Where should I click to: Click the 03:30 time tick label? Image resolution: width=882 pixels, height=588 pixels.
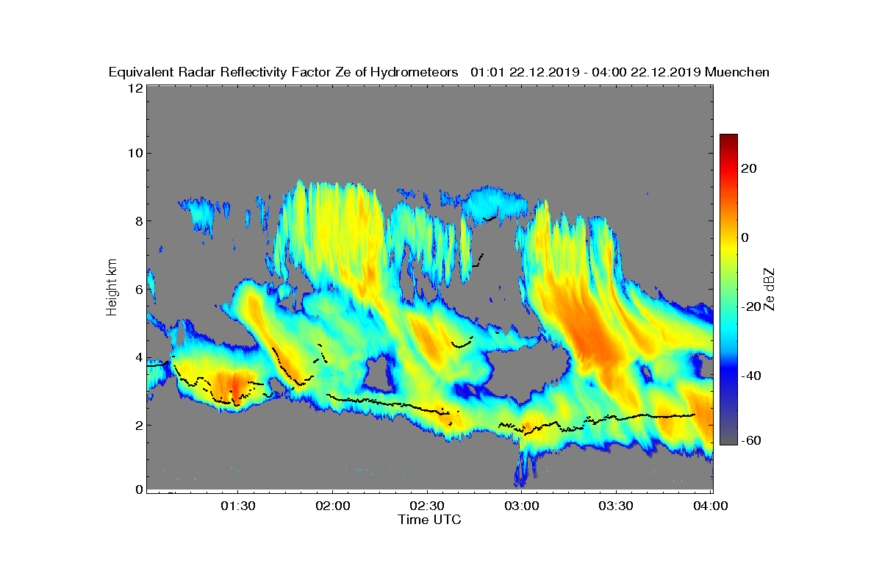tap(617, 506)
